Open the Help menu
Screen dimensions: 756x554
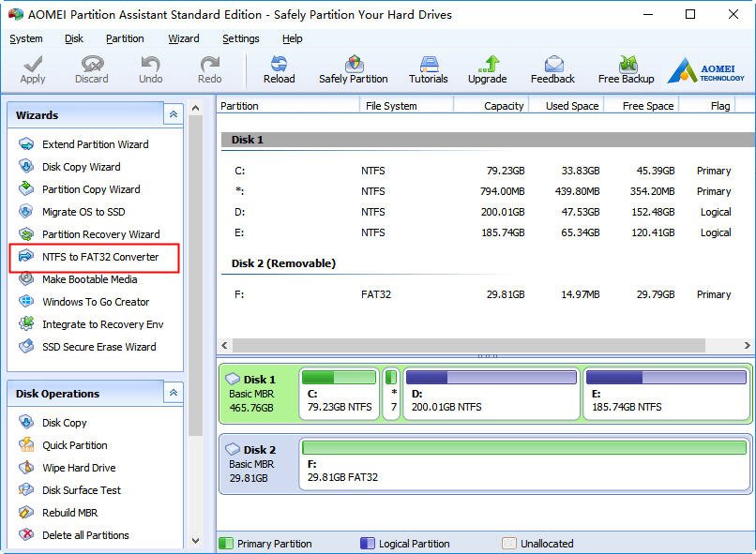(293, 38)
